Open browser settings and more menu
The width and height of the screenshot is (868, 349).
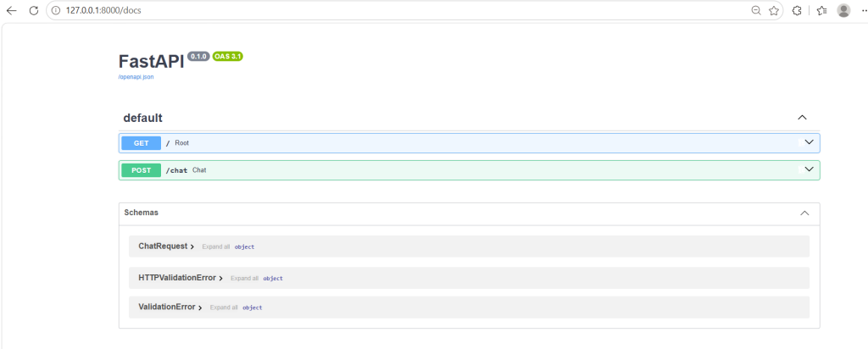coord(864,10)
